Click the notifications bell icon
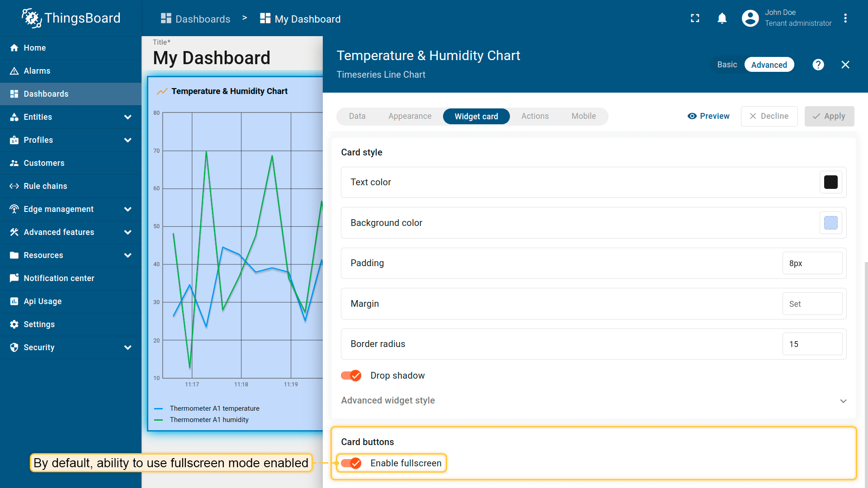This screenshot has width=868, height=488. point(722,19)
